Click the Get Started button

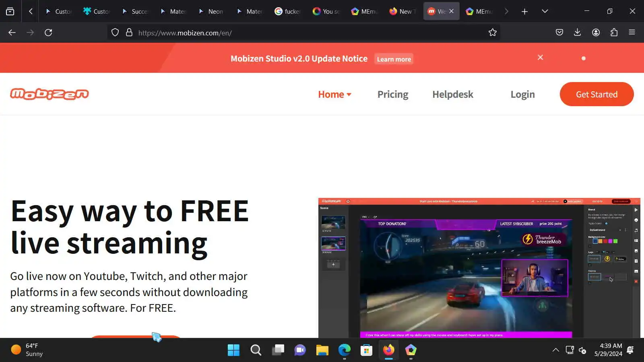pos(597,94)
